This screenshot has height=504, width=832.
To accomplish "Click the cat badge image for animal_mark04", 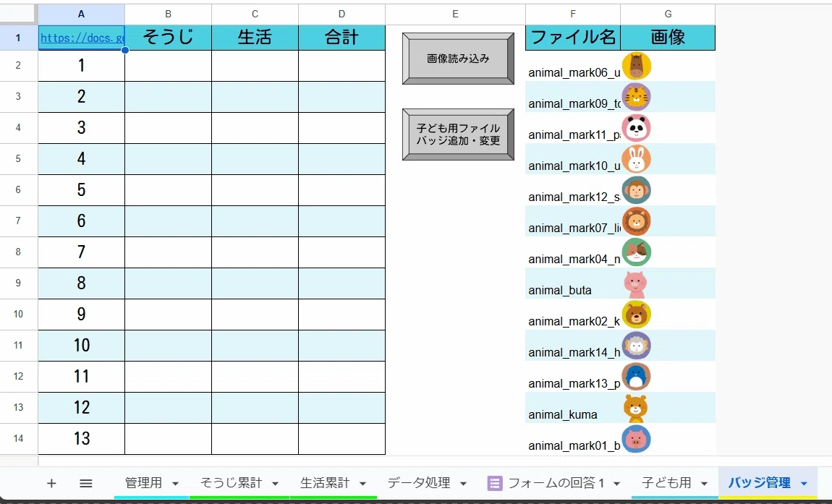I will [636, 252].
